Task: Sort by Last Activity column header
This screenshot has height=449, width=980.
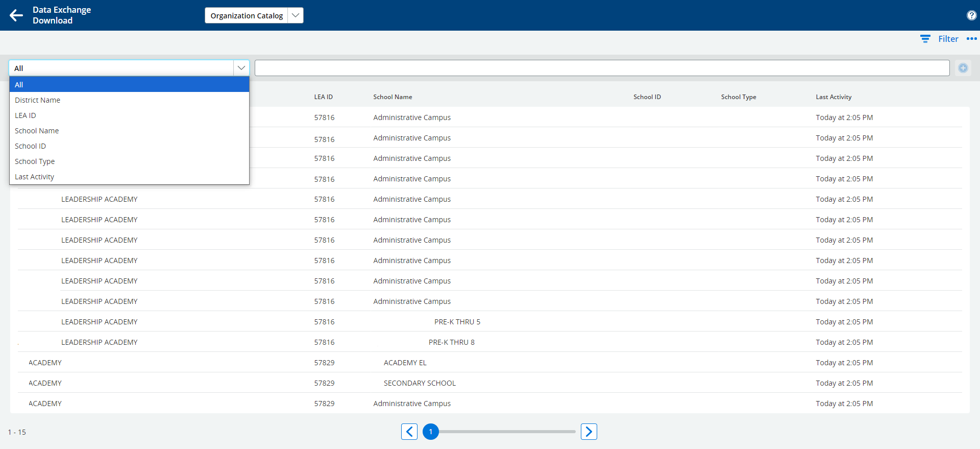Action: tap(833, 97)
